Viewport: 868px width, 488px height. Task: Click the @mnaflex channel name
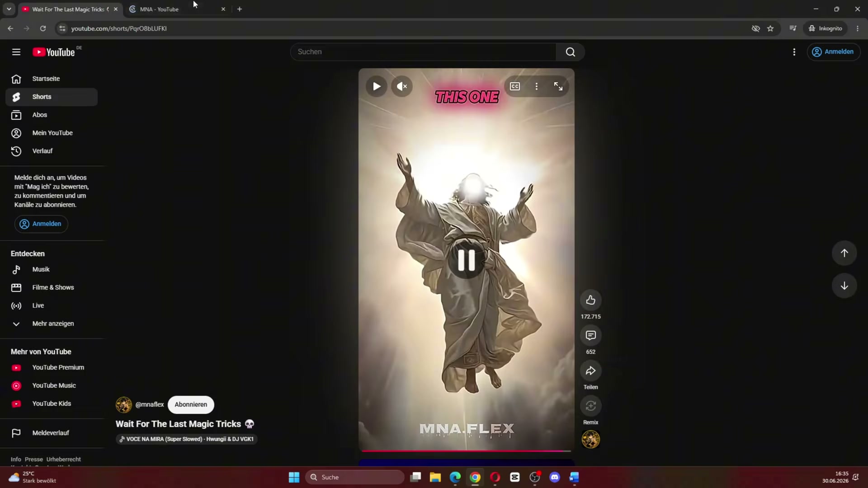(x=150, y=404)
